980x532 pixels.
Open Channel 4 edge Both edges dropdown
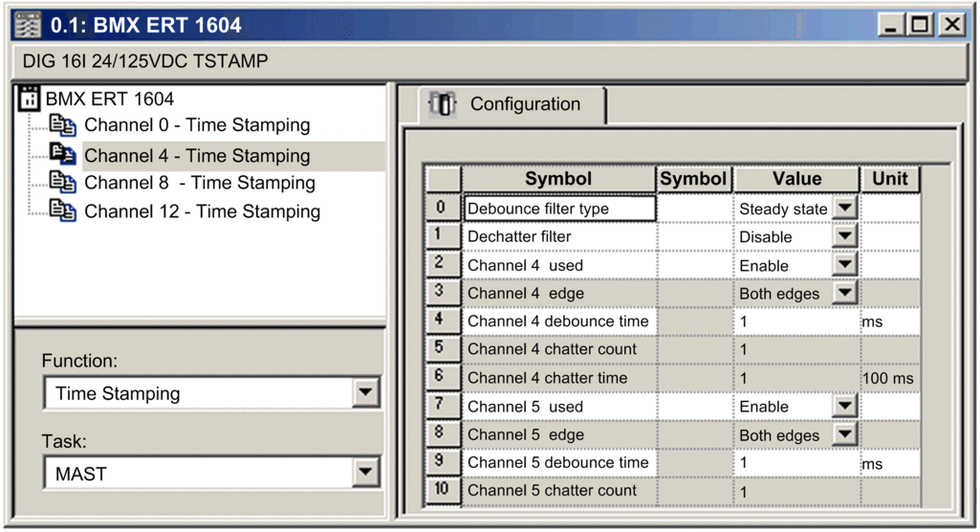[x=845, y=293]
